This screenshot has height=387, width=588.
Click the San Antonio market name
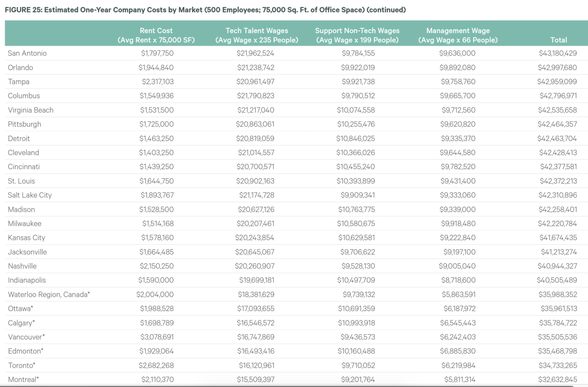pyautogui.click(x=27, y=53)
